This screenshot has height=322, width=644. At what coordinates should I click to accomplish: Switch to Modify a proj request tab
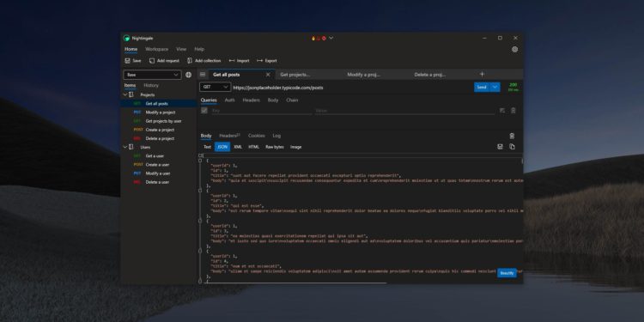(363, 75)
